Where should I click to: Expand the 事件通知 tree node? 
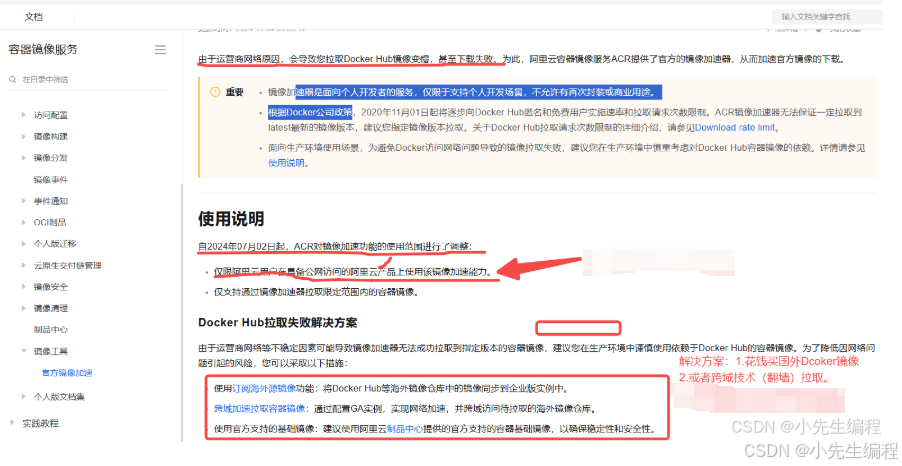point(24,201)
